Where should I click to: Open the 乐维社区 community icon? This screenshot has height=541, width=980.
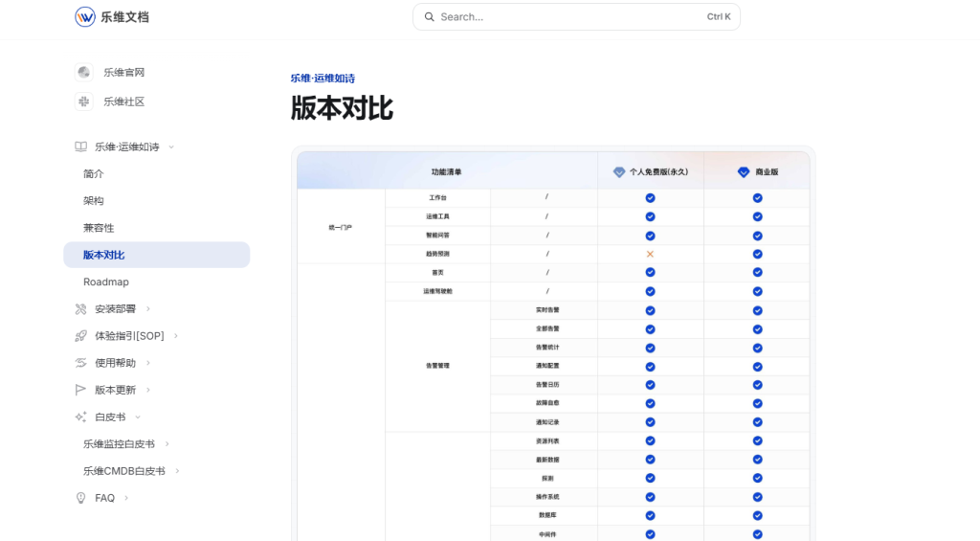pos(84,101)
